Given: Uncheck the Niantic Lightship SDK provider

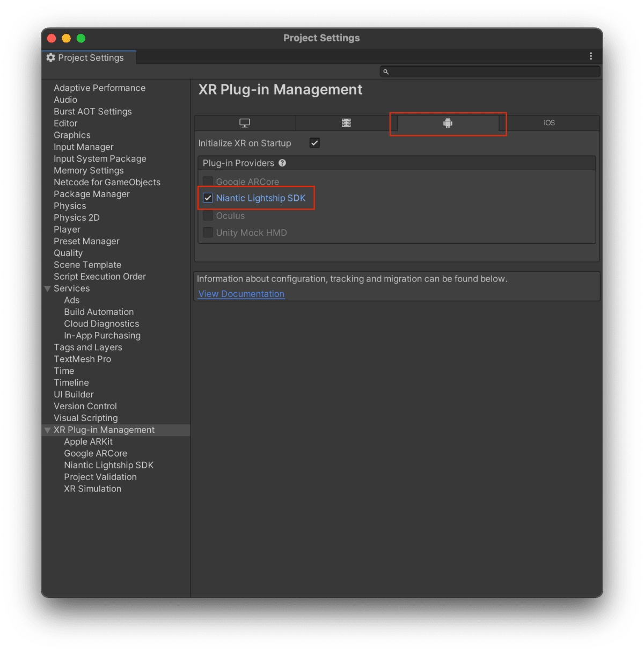Looking at the screenshot, I should [208, 198].
